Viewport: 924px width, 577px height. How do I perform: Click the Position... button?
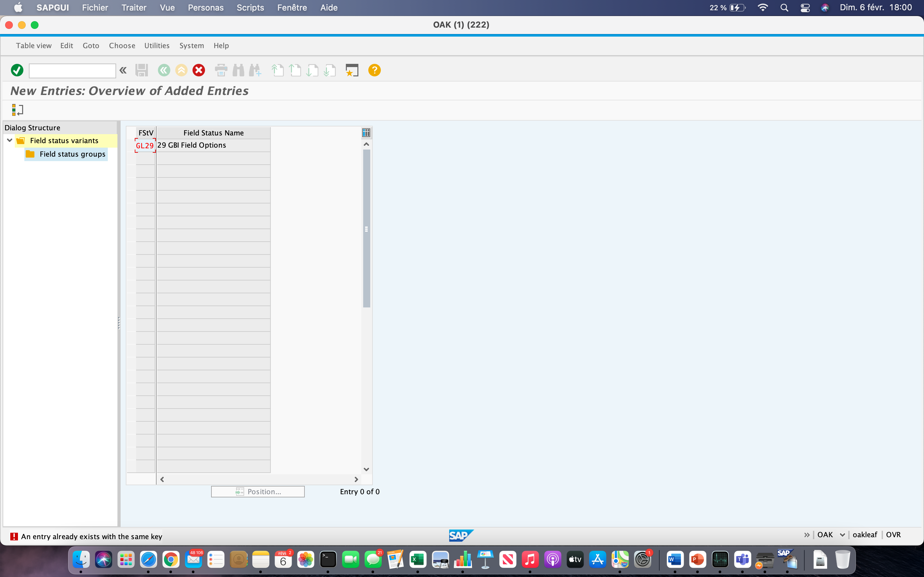point(258,492)
